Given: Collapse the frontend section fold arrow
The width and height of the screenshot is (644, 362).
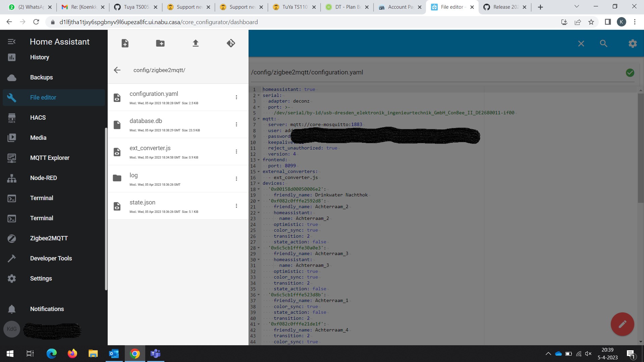Looking at the screenshot, I should (x=259, y=160).
